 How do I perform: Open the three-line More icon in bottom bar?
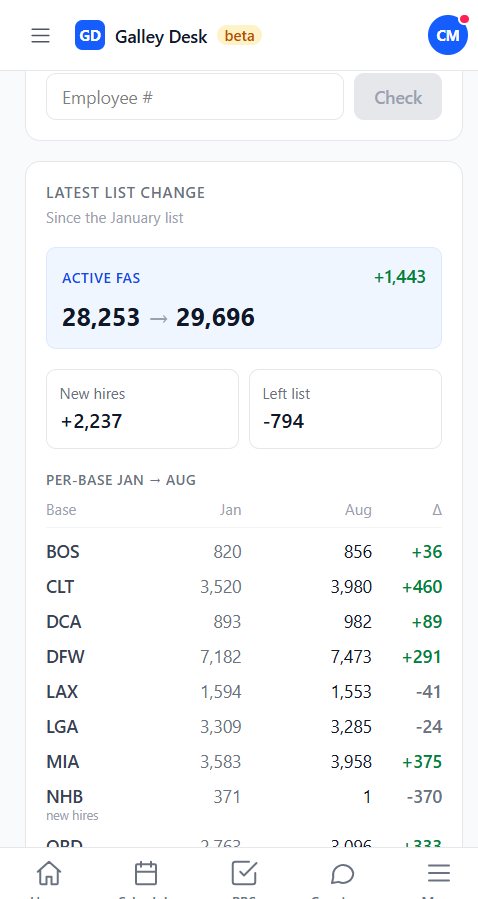(439, 874)
